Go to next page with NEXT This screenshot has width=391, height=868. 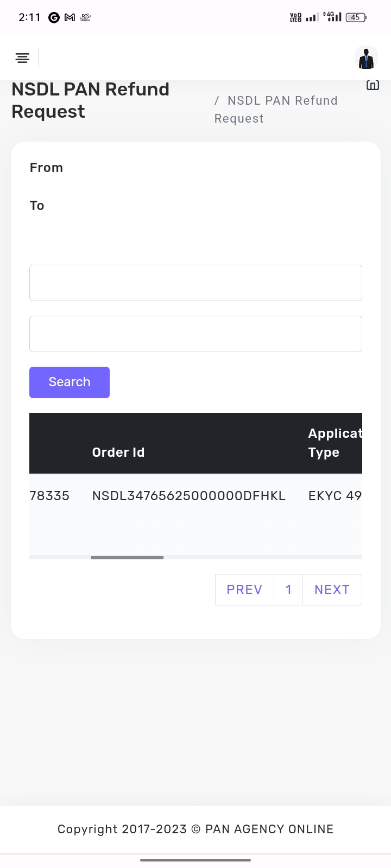[332, 590]
